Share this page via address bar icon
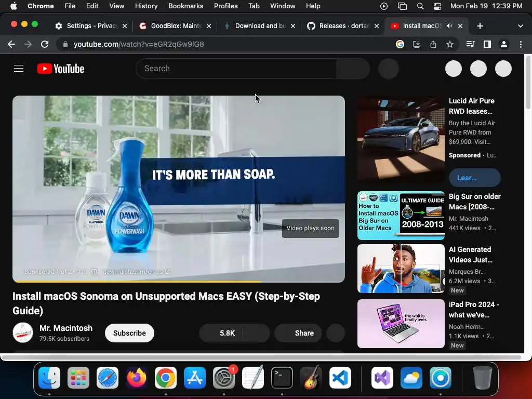Screen dimensions: 532x399 (433, 44)
